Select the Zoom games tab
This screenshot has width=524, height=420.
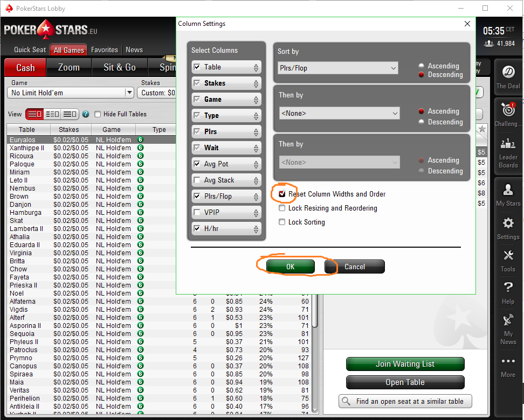click(x=69, y=67)
